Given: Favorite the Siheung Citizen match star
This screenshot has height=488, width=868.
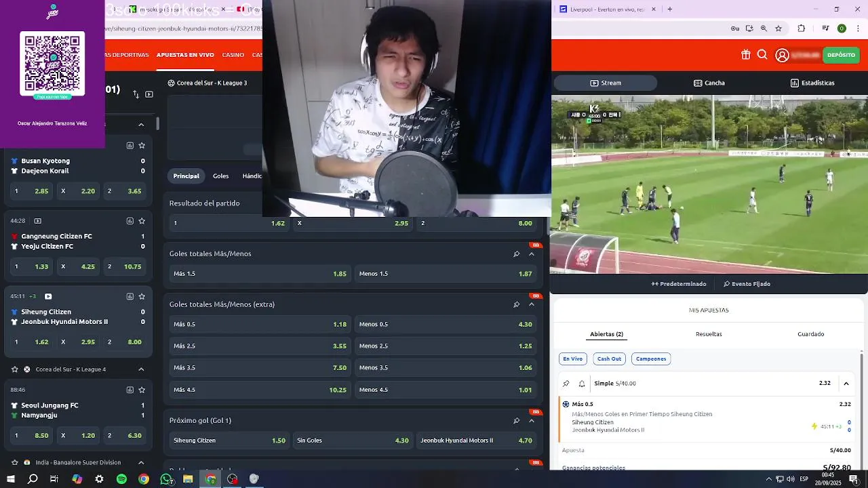Looking at the screenshot, I should pos(142,296).
